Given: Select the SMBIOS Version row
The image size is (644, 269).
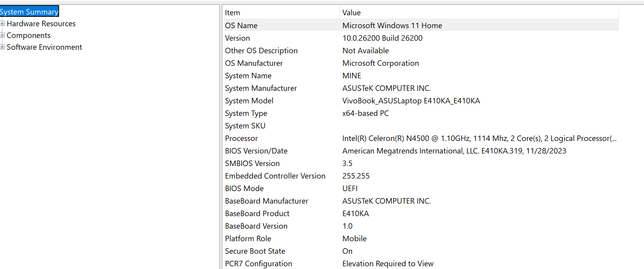Looking at the screenshot, I should (252, 163).
